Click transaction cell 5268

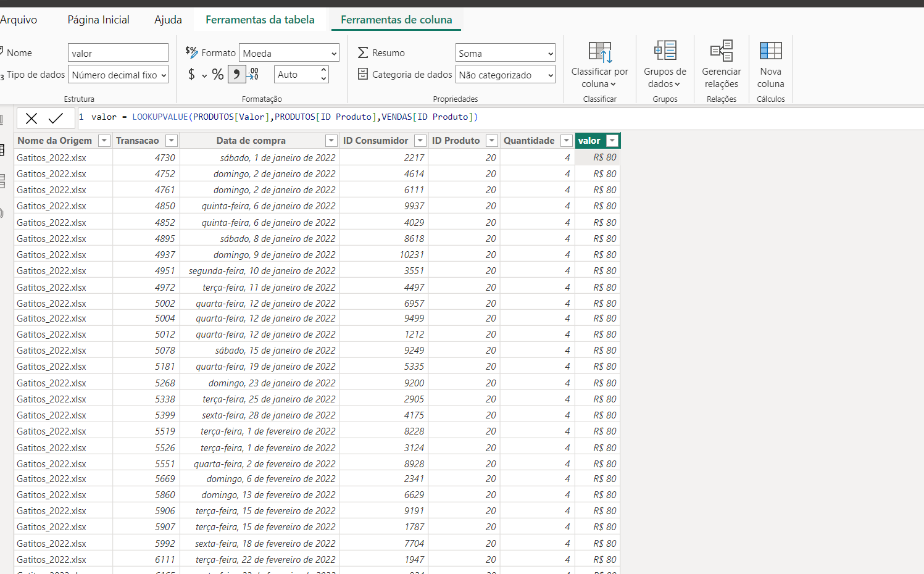coord(146,383)
